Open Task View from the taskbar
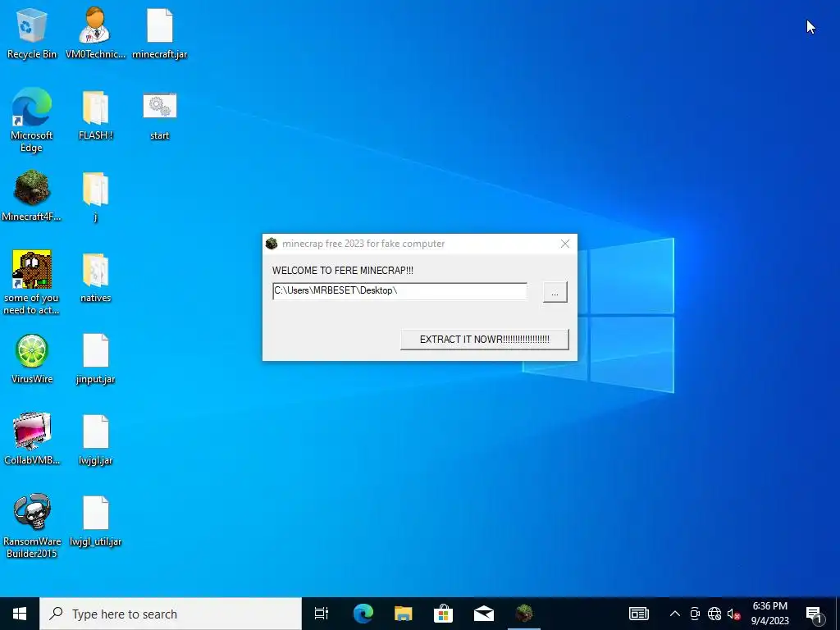840x630 pixels. pos(322,614)
